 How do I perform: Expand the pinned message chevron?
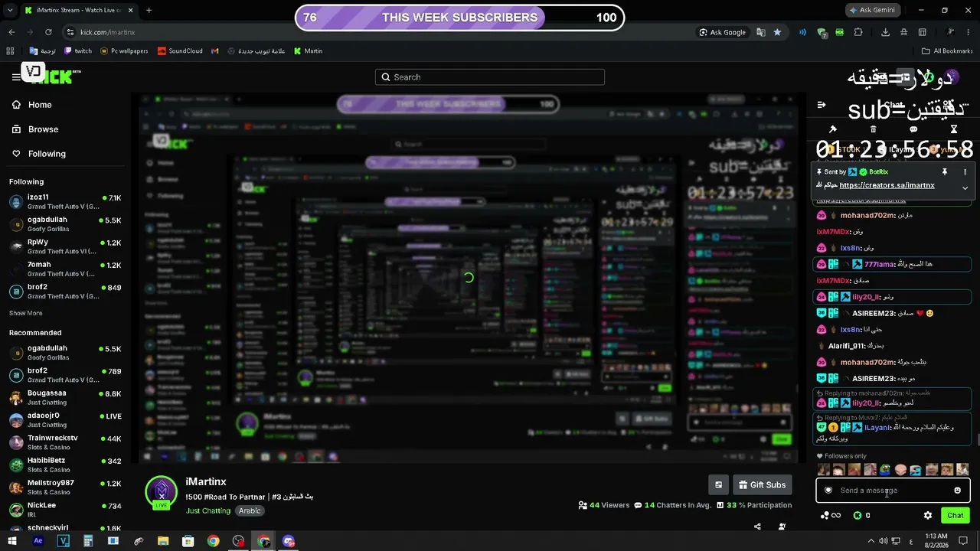tap(965, 187)
